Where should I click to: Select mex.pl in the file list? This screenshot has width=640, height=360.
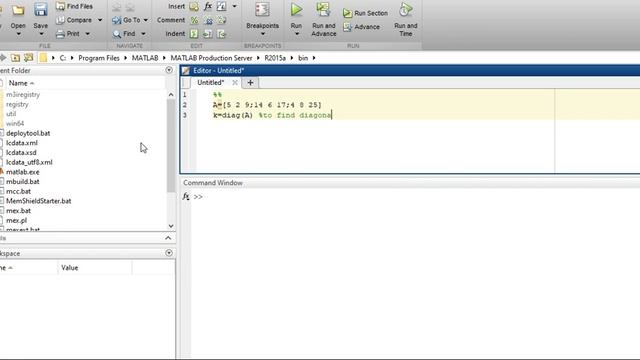coord(16,220)
